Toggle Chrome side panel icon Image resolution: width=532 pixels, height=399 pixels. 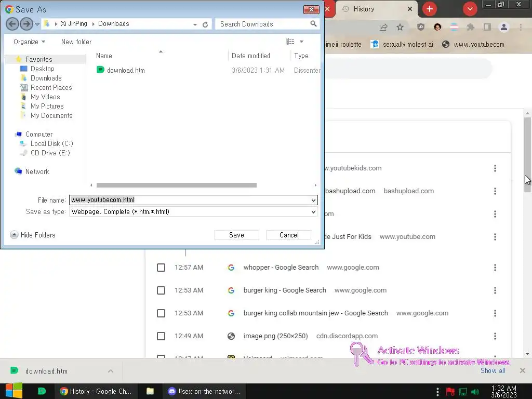[487, 27]
